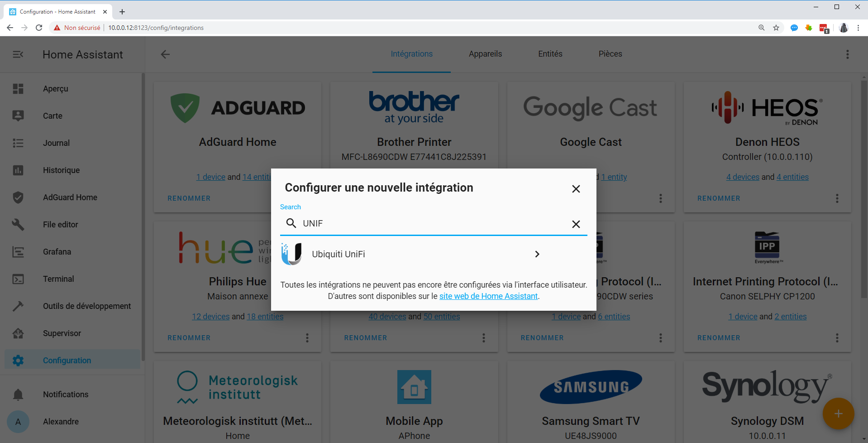Open the Supervisor sidebar icon
868x443 pixels.
click(x=18, y=333)
